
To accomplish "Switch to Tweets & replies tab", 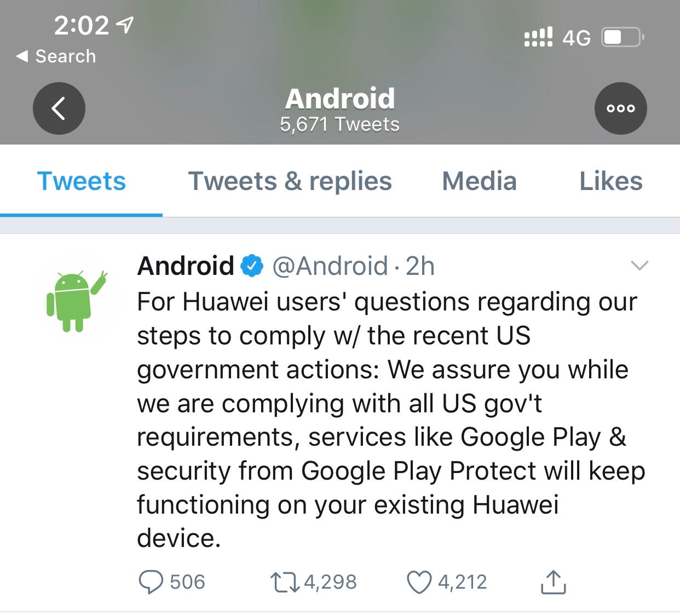I will click(x=290, y=181).
